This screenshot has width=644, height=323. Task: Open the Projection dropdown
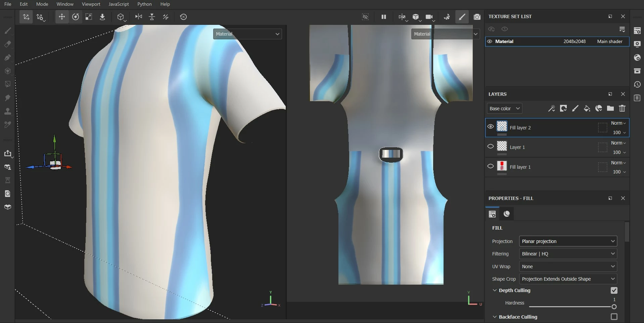click(568, 241)
